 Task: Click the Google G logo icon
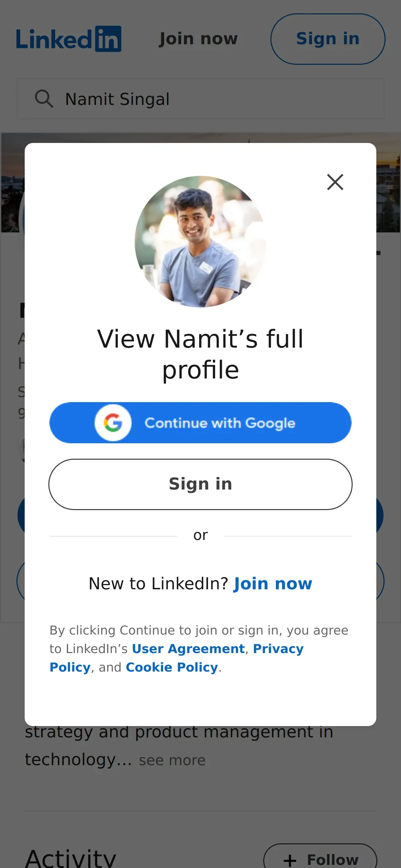tap(113, 423)
